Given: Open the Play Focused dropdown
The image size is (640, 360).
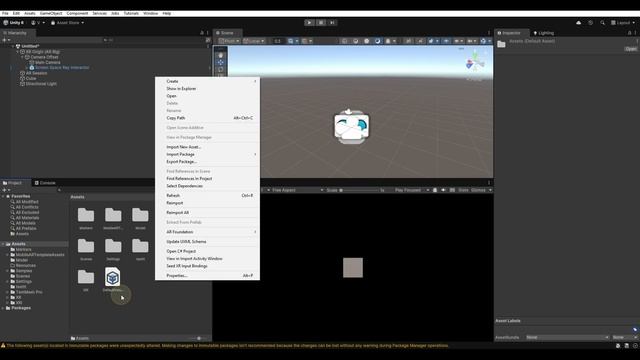Looking at the screenshot, I should [411, 190].
